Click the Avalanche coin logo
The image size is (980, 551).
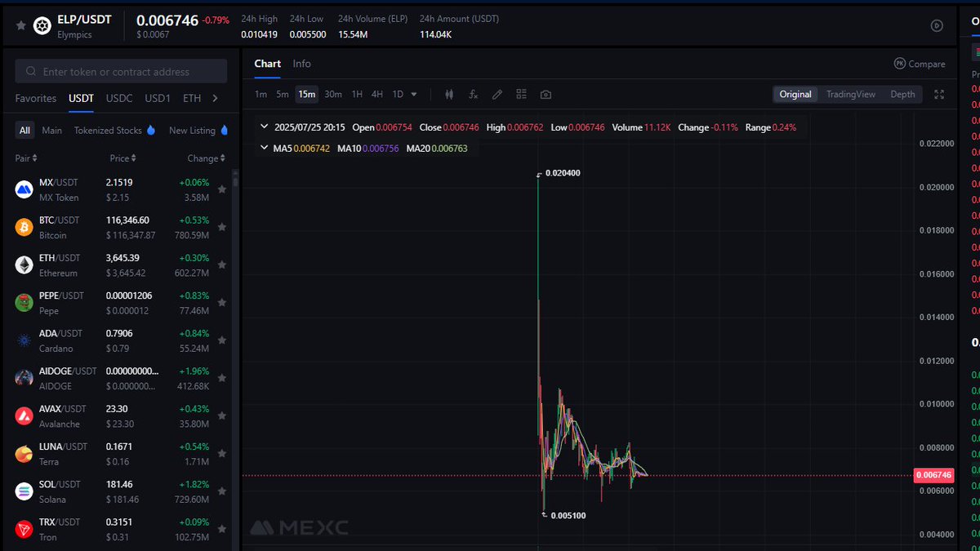point(24,415)
